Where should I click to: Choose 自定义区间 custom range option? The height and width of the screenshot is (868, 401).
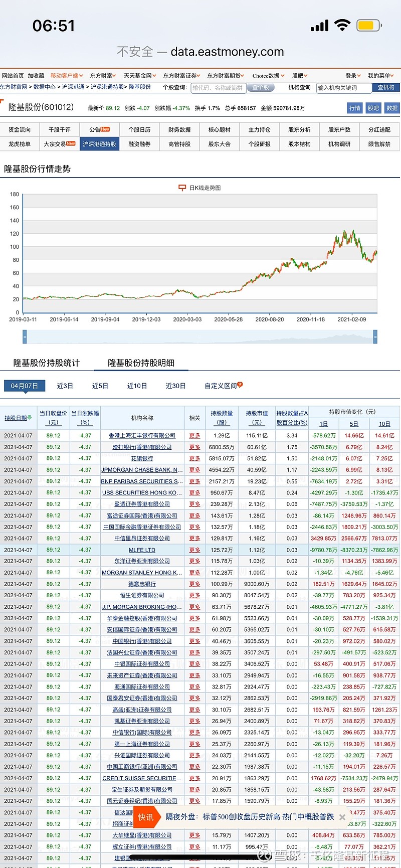pyautogui.click(x=221, y=386)
